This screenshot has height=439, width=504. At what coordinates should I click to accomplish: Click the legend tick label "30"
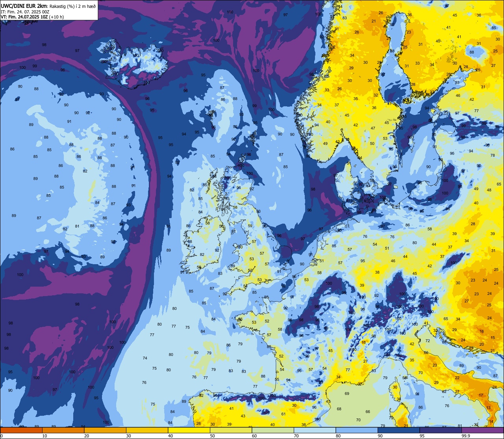point(128,436)
